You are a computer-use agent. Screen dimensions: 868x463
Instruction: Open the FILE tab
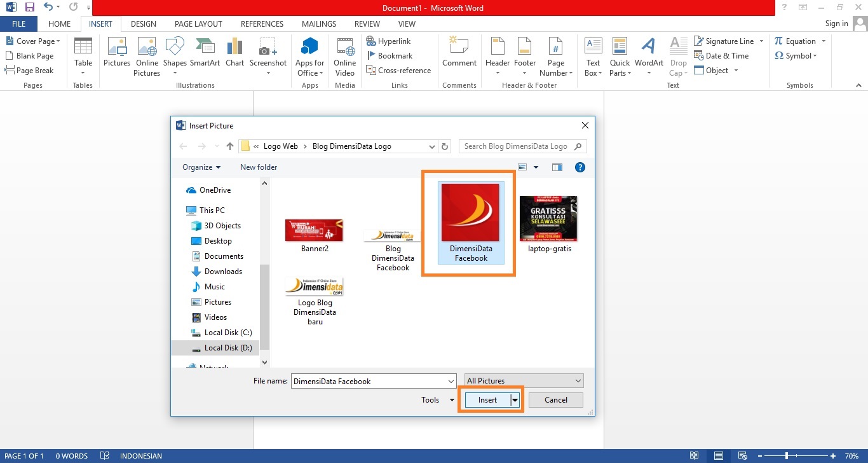pos(18,24)
